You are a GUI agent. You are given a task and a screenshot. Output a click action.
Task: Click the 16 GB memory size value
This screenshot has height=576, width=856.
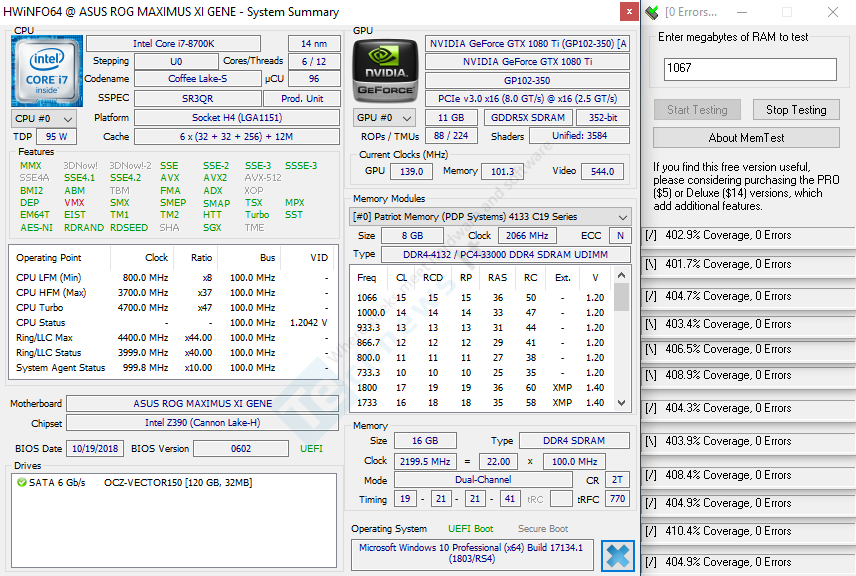pos(425,441)
